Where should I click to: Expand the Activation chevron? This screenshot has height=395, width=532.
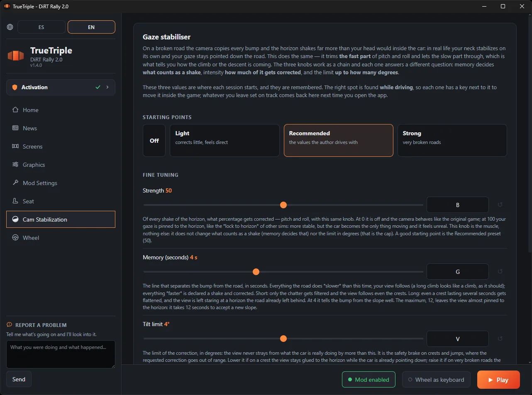(x=107, y=88)
